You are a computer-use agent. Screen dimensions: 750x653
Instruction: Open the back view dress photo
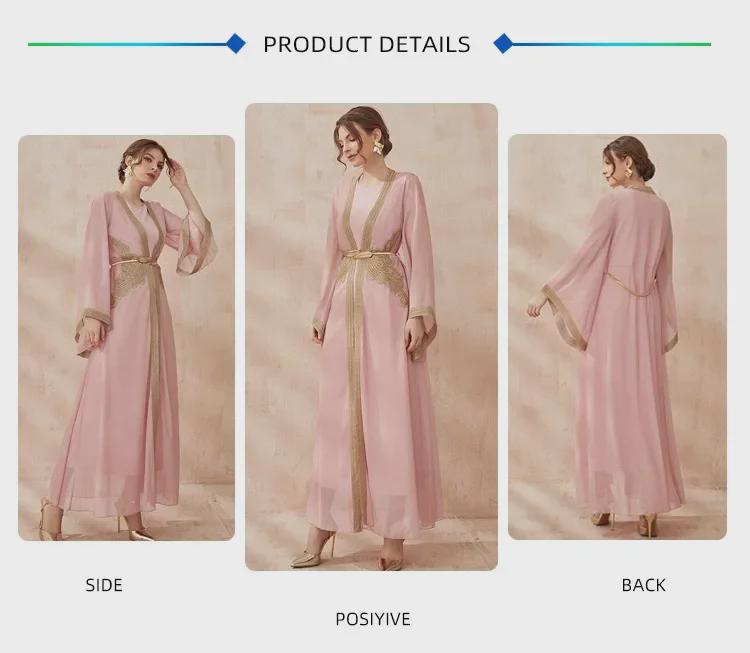[x=617, y=337]
